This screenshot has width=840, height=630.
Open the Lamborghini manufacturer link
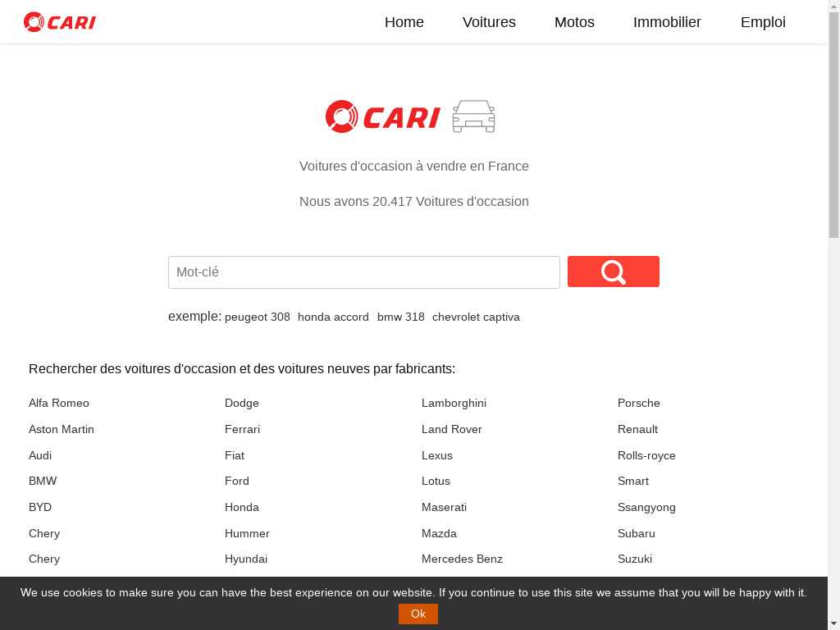(x=454, y=404)
